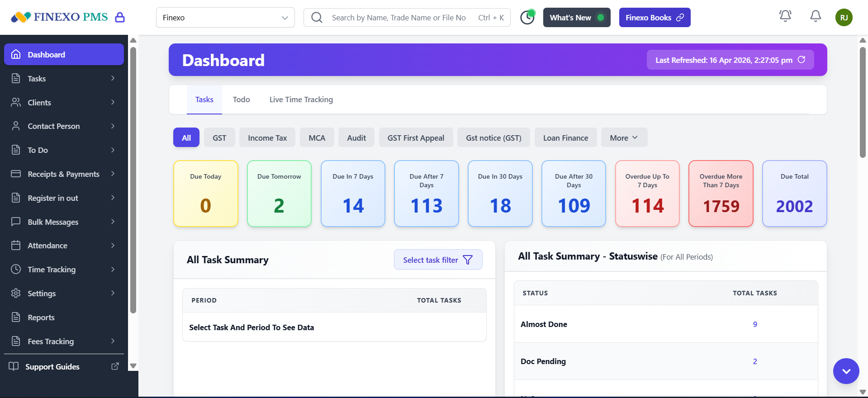The width and height of the screenshot is (868, 398).
Task: Open the Finexo organization dropdown
Action: click(225, 18)
